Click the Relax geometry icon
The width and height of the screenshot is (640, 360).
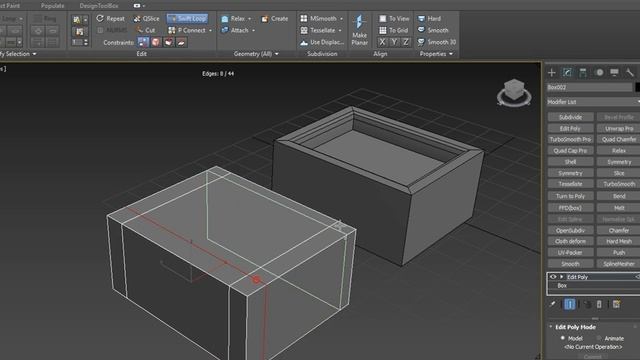click(x=224, y=19)
